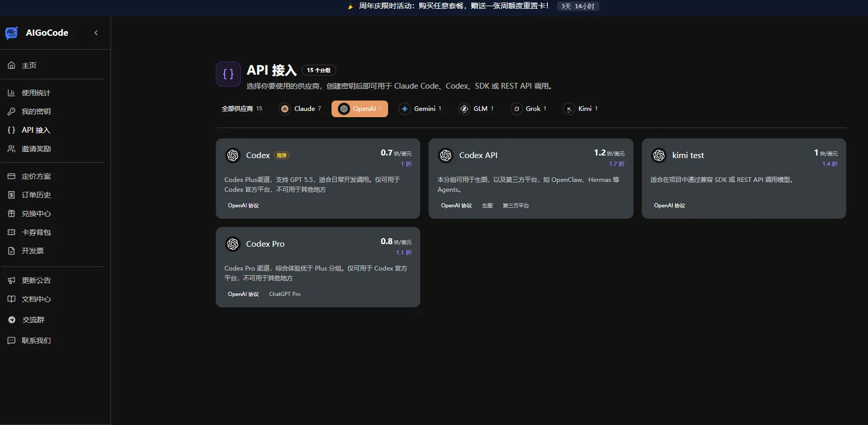Open the Codex 推荐 group card
The height and width of the screenshot is (425, 868).
pyautogui.click(x=318, y=178)
